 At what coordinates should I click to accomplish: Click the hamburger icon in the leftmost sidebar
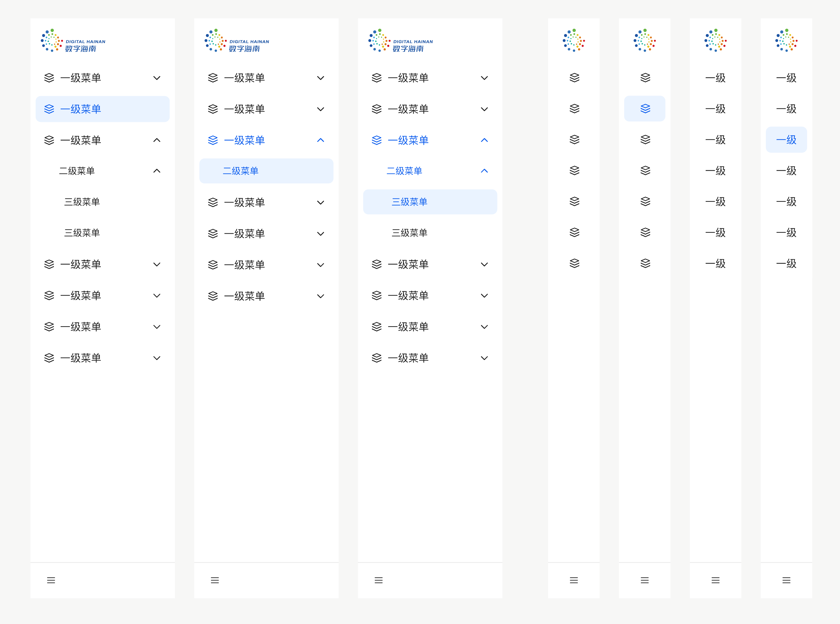click(x=51, y=580)
